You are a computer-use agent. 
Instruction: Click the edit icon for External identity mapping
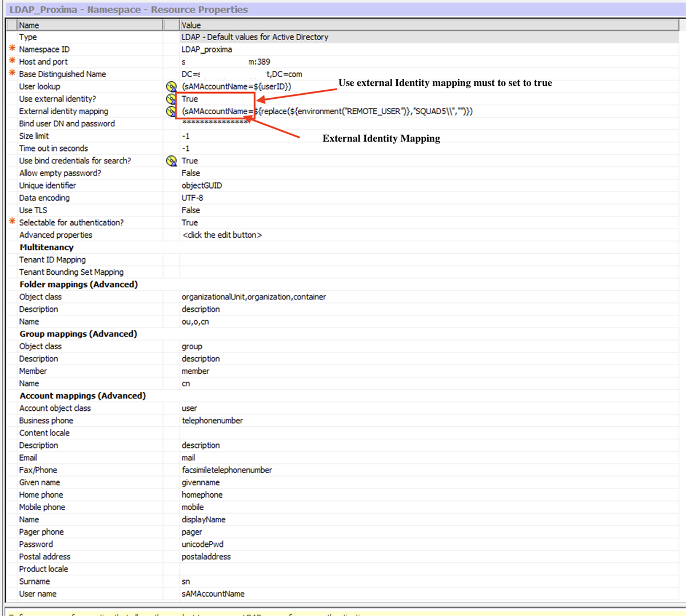171,111
